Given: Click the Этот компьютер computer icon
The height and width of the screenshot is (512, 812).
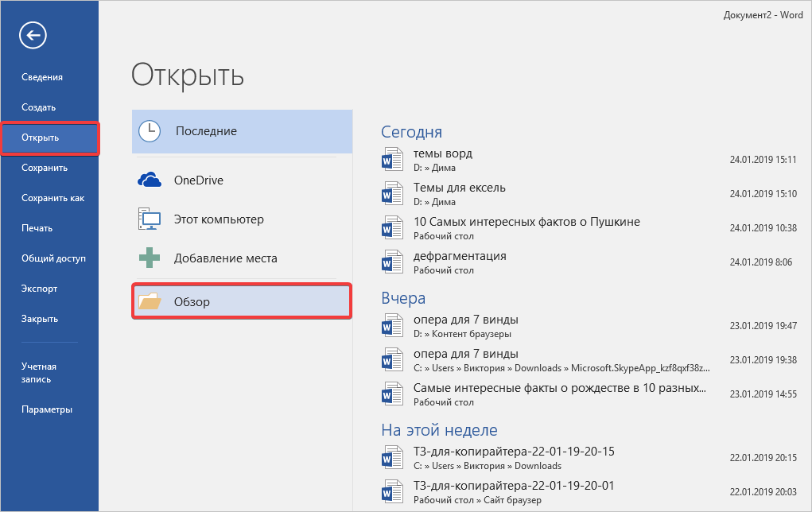Looking at the screenshot, I should (x=150, y=219).
